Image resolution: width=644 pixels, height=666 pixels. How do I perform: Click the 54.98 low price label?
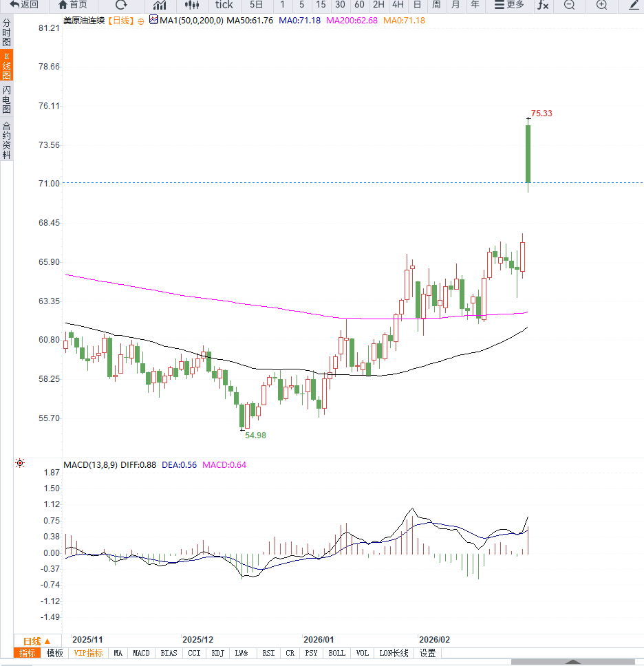point(255,436)
